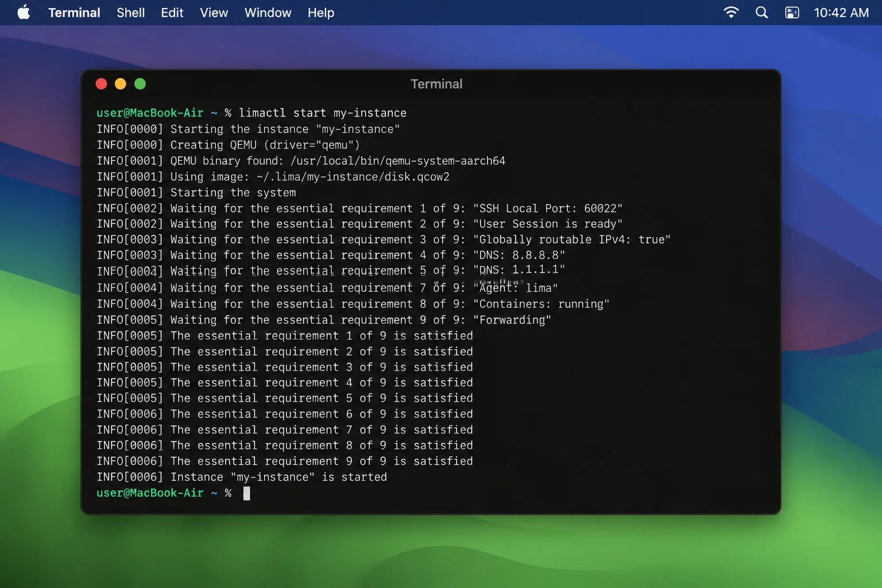Click the command 'limactl start my-instance'
Viewport: 882px width, 588px height.
coord(323,113)
